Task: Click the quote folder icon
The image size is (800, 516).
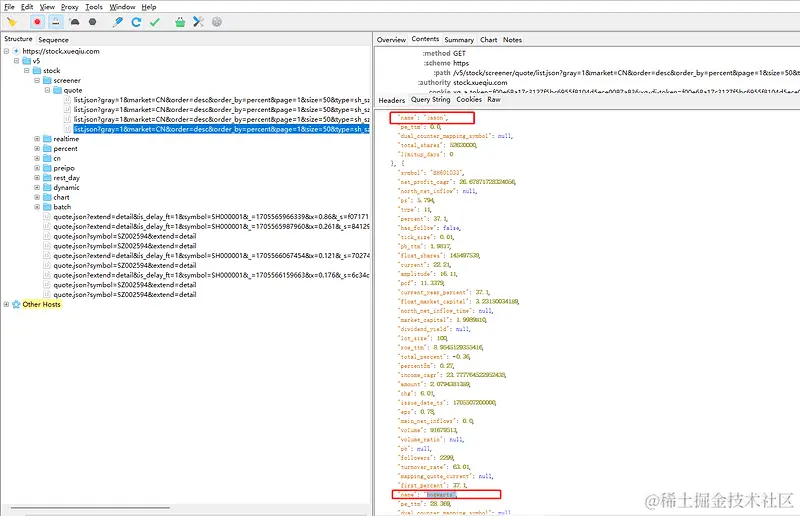Action: point(57,90)
